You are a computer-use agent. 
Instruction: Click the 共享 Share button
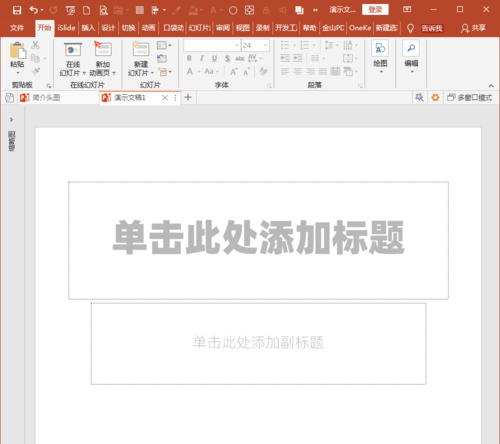(x=473, y=28)
